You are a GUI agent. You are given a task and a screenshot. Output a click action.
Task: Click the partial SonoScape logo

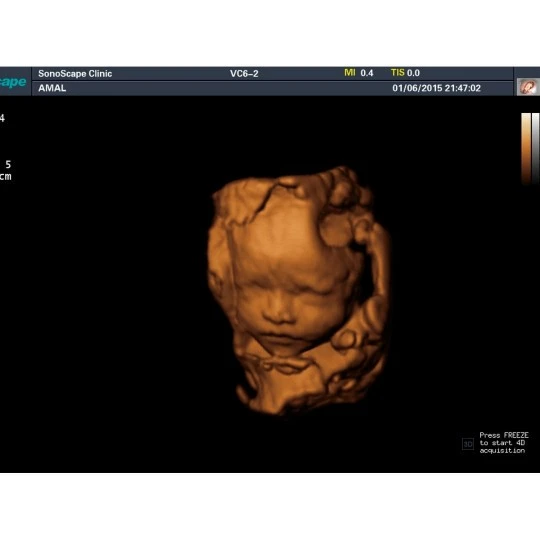(13, 82)
